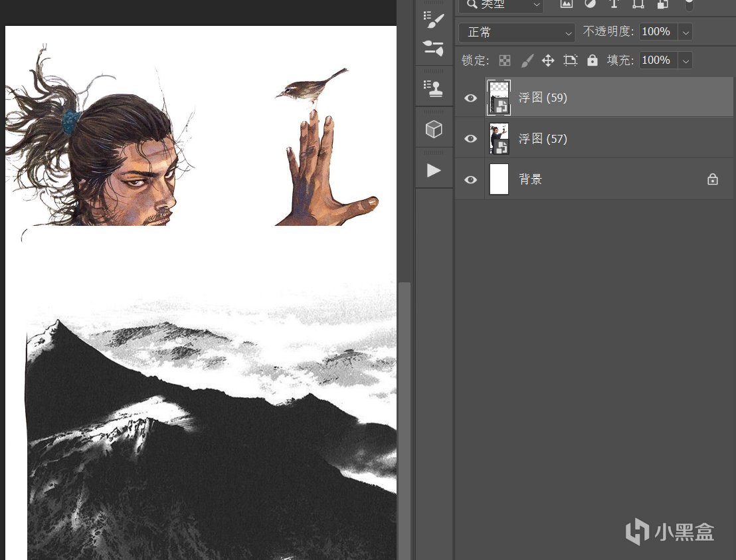
Task: Click the lock position move icon
Action: [548, 60]
